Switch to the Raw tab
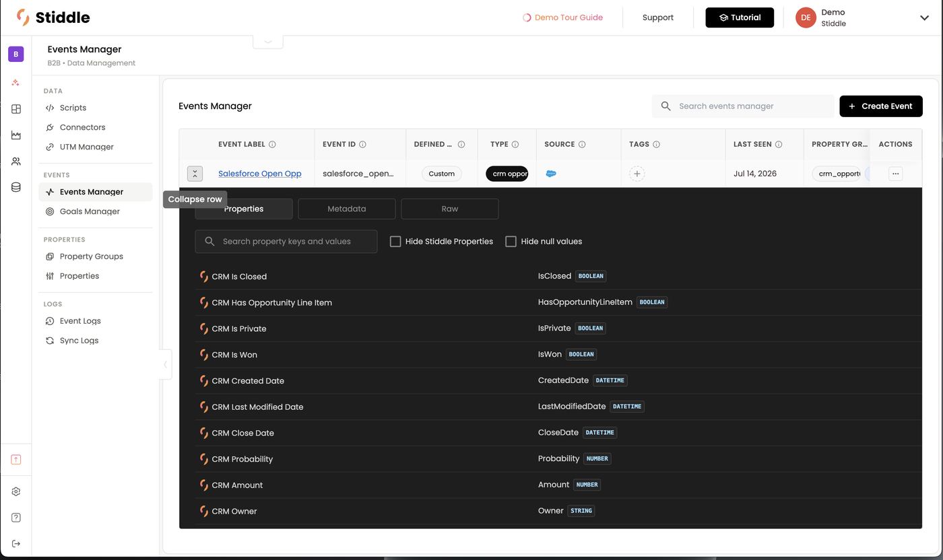The height and width of the screenshot is (560, 943). (450, 209)
